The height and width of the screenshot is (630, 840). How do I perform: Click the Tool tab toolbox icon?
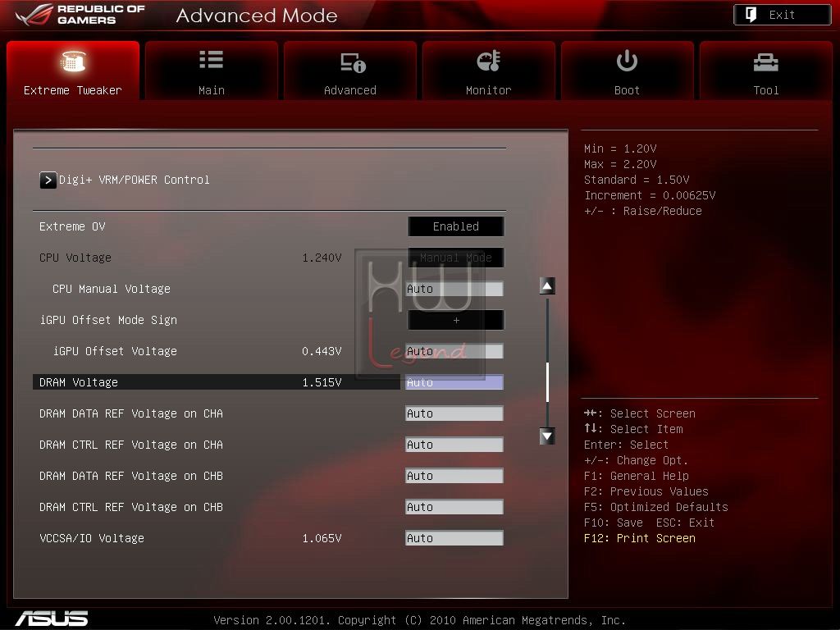[765, 62]
